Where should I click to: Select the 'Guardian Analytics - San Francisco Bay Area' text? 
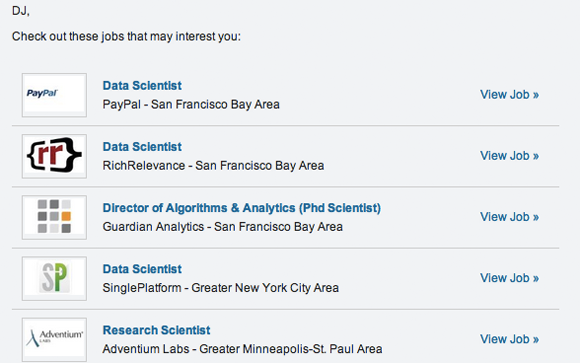[x=223, y=227]
